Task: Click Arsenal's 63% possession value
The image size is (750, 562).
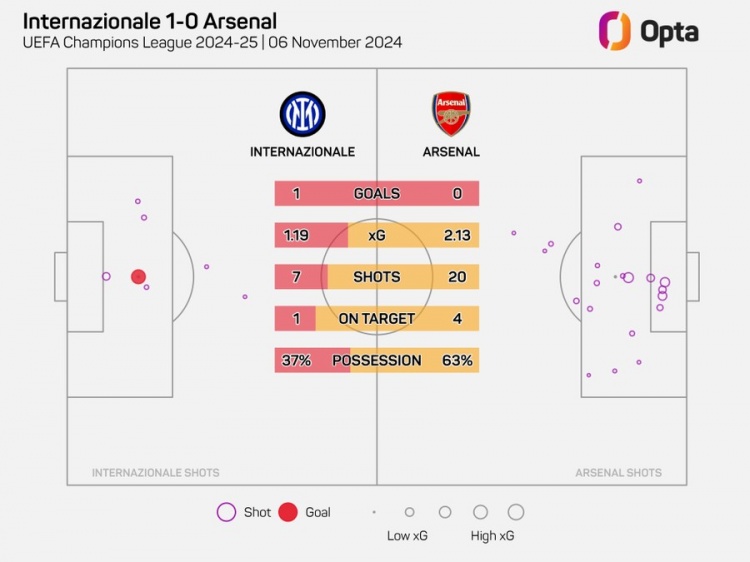Action: click(457, 360)
